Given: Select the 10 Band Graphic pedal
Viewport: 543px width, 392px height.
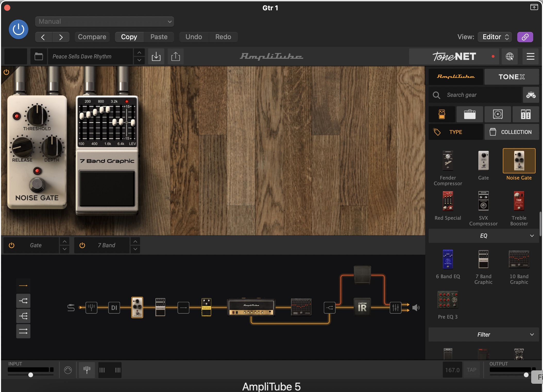Looking at the screenshot, I should (519, 259).
